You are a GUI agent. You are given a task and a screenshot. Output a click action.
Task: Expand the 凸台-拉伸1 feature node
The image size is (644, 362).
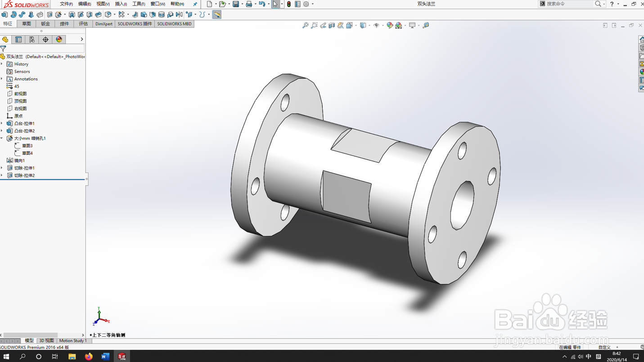click(x=2, y=123)
